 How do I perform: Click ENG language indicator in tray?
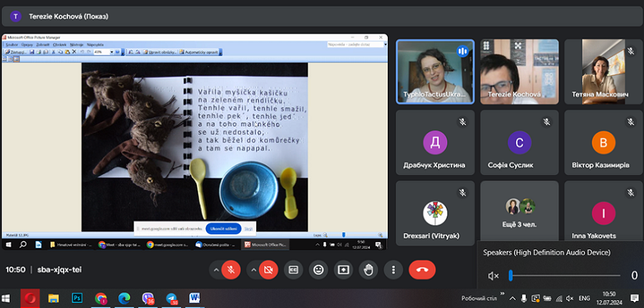point(584,298)
